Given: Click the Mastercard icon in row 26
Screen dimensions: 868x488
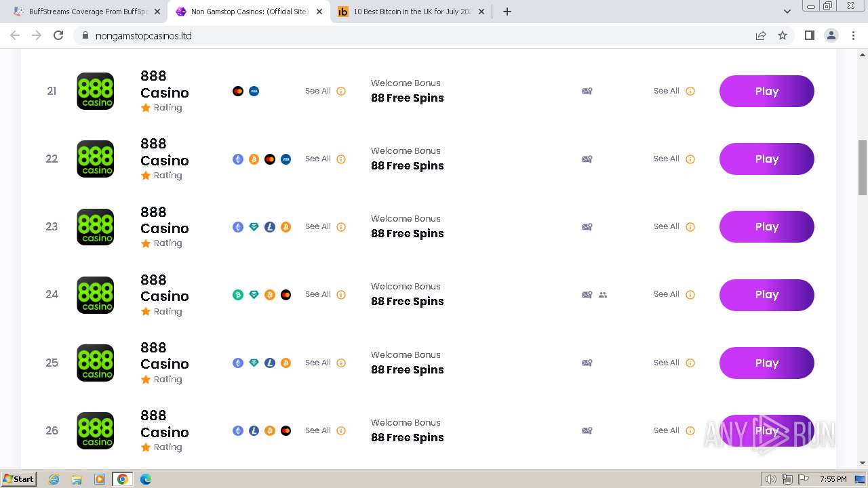Looking at the screenshot, I should pos(286,430).
